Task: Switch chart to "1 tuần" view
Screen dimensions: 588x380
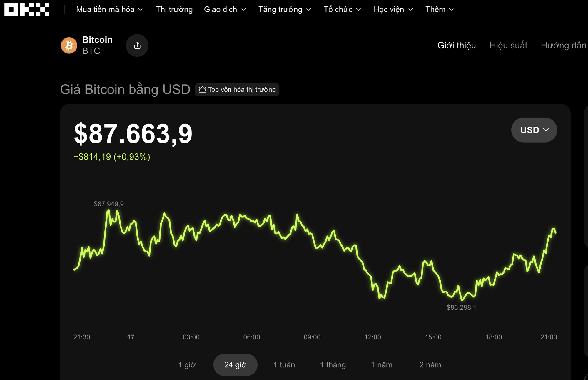Action: (284, 365)
